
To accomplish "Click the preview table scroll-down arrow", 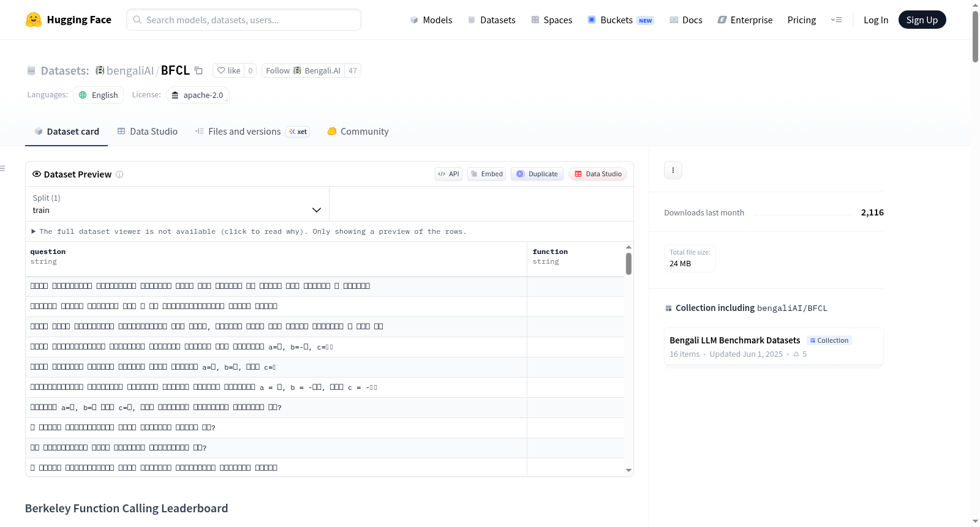I will click(628, 471).
